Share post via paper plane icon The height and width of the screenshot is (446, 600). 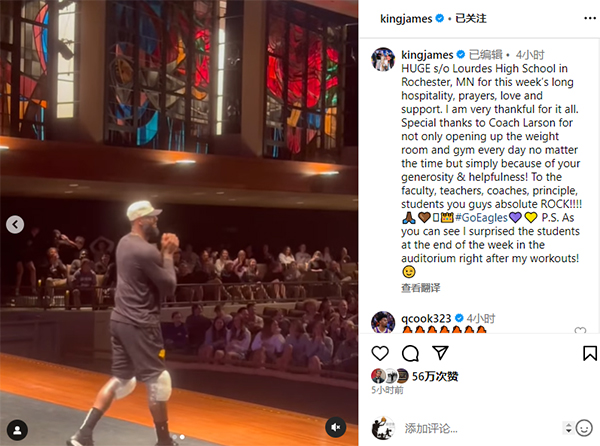pos(440,353)
